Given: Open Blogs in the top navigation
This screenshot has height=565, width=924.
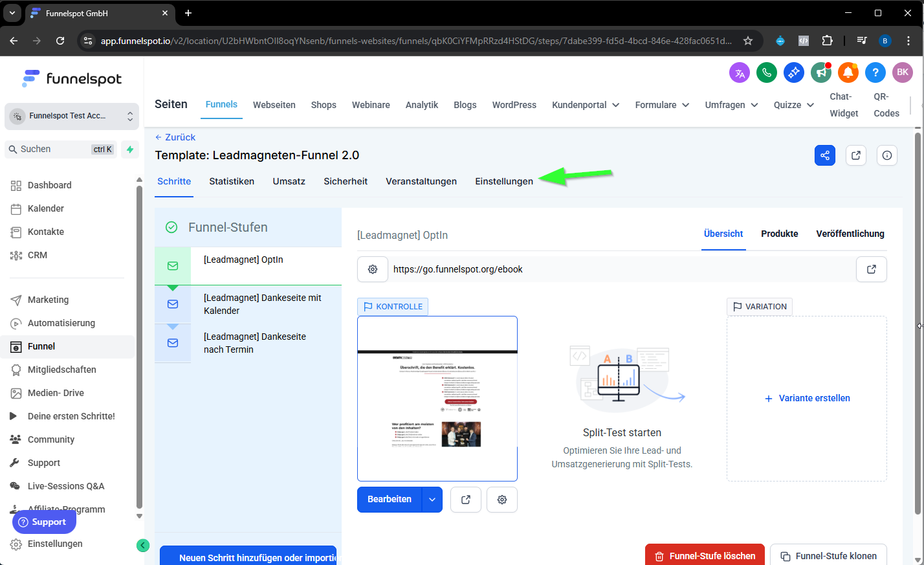Looking at the screenshot, I should pos(465,105).
